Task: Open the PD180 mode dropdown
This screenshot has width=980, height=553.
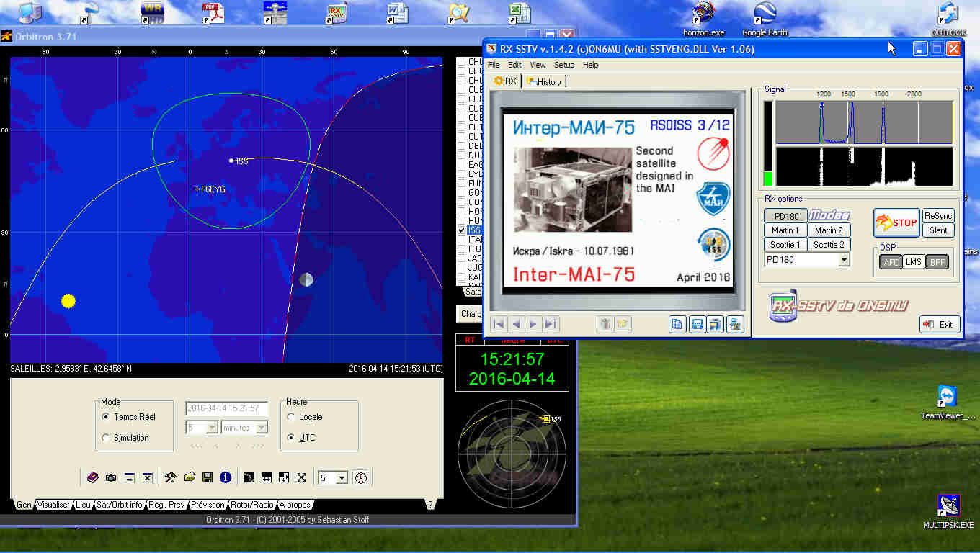Action: click(x=844, y=260)
